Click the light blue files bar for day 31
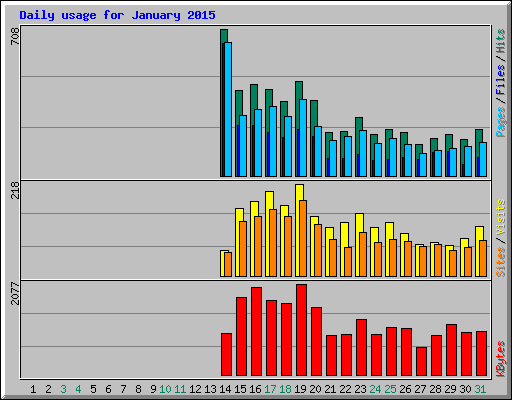The height and width of the screenshot is (400, 512). tap(483, 159)
